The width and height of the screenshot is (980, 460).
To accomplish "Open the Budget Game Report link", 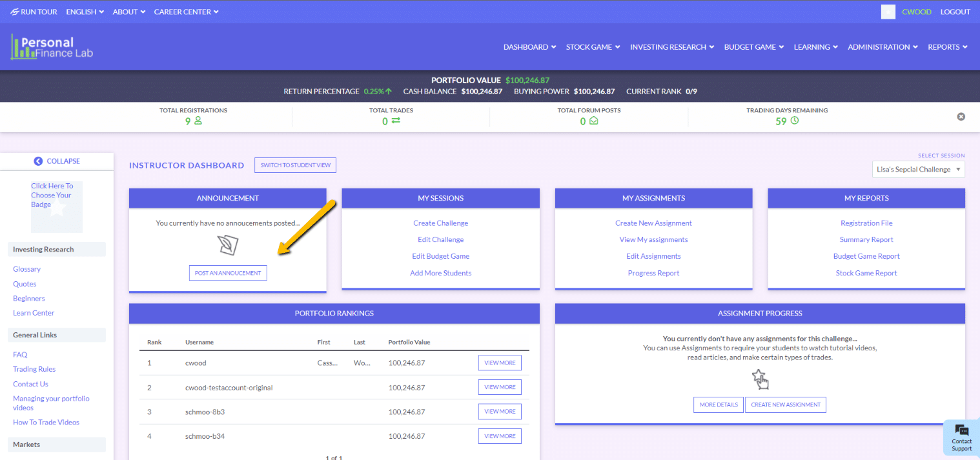I will 866,257.
